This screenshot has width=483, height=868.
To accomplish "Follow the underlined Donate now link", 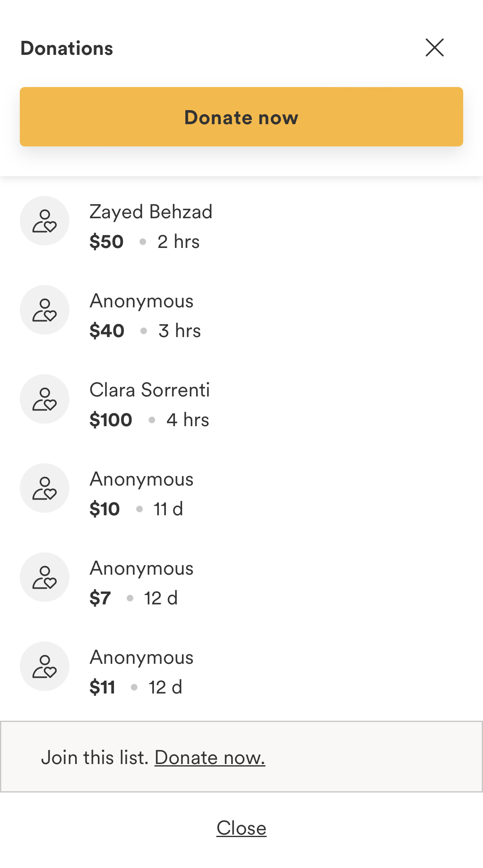I will coord(210,757).
